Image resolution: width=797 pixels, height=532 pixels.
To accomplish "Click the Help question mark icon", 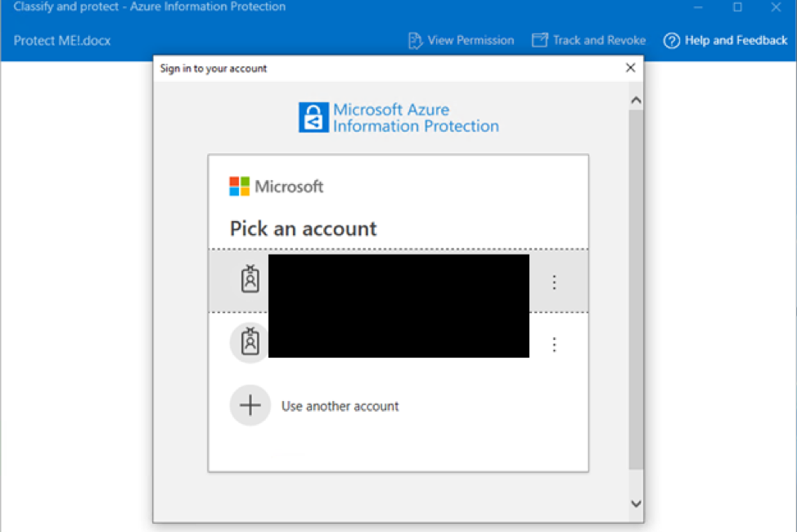I will (672, 41).
